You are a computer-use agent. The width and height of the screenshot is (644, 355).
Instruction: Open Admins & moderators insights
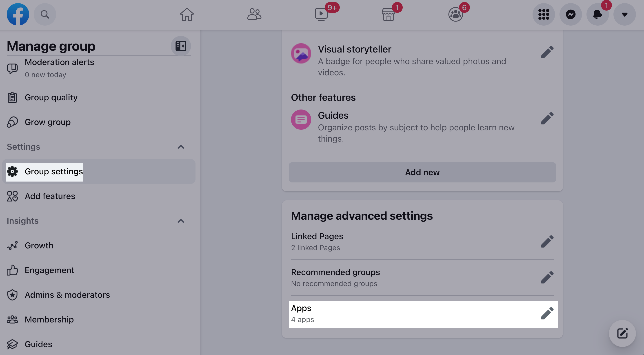(99, 295)
